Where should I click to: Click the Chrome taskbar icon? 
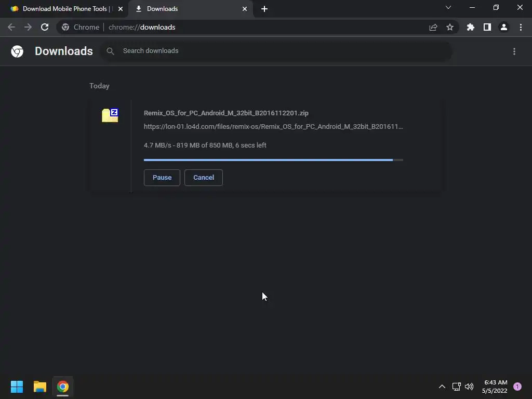63,387
